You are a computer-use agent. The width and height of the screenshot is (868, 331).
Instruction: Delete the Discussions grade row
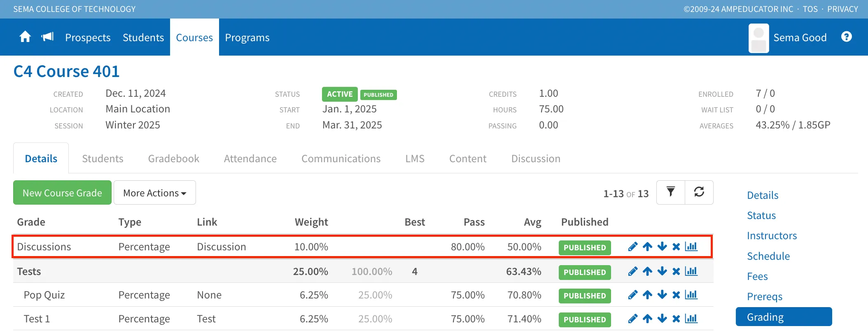tap(676, 247)
